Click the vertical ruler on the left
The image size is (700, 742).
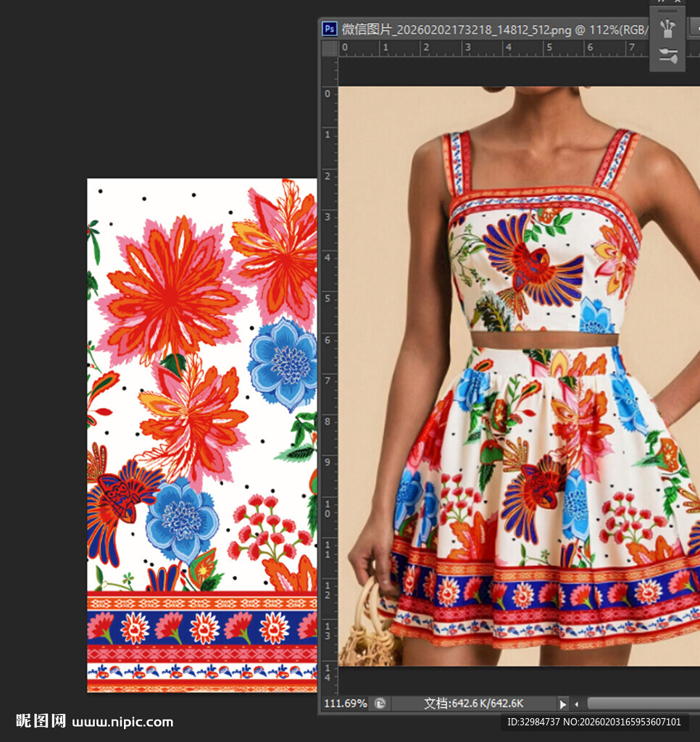coord(330,362)
